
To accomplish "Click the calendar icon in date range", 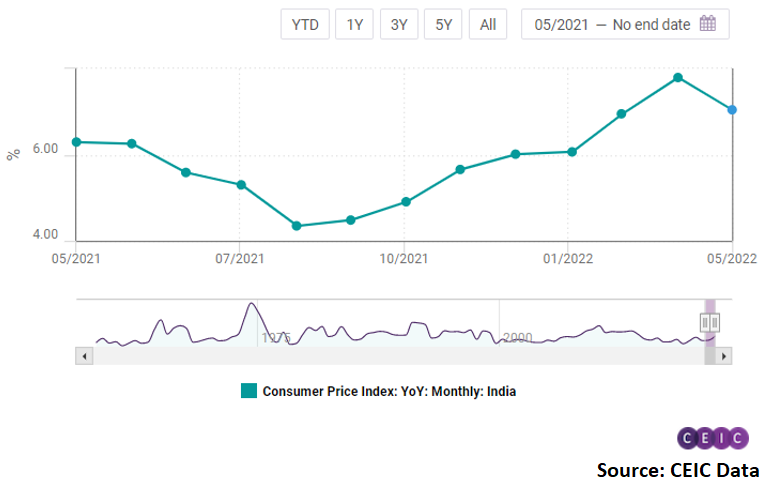I will 708,24.
